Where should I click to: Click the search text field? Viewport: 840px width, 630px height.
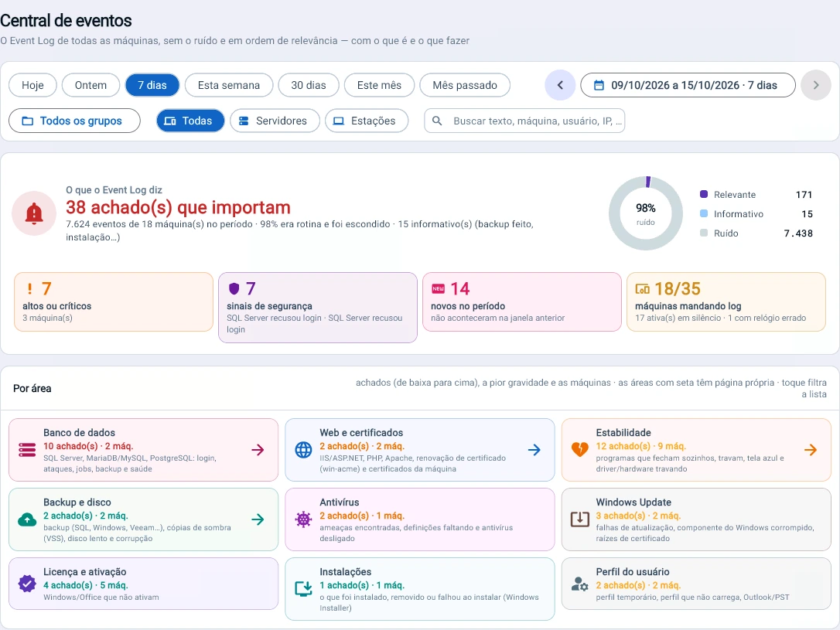524,121
